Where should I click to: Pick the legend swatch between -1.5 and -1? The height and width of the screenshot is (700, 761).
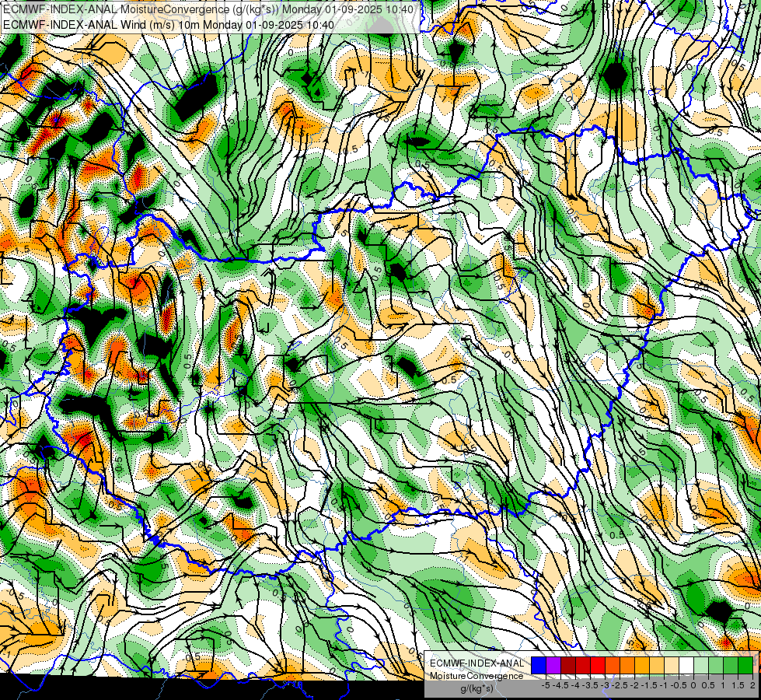(x=657, y=666)
